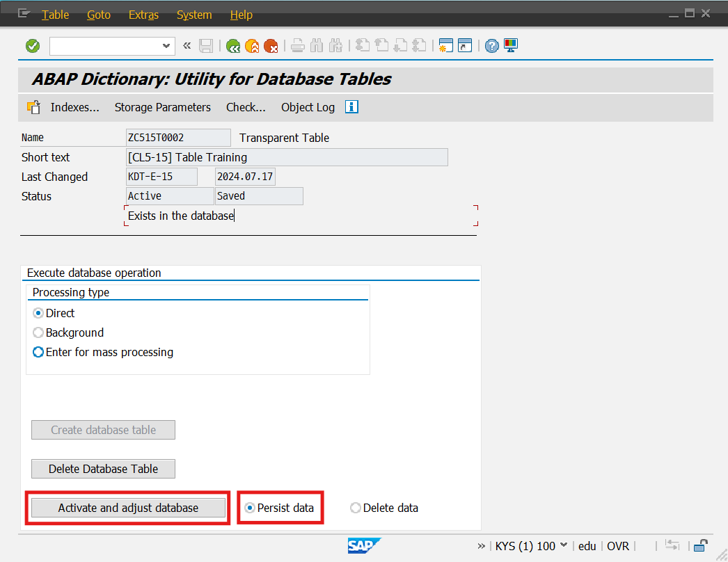Click the Next Page icon
The height and width of the screenshot is (562, 728).
pyautogui.click(x=399, y=46)
